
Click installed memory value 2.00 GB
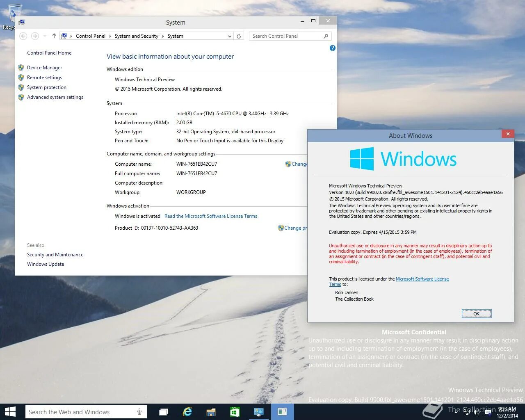184,123
